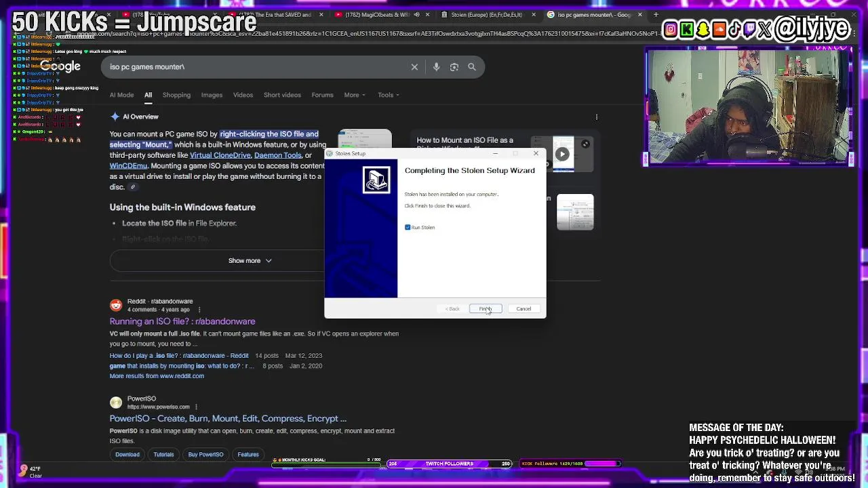
Task: Click the PowerISO favicon icon
Action: click(x=116, y=403)
